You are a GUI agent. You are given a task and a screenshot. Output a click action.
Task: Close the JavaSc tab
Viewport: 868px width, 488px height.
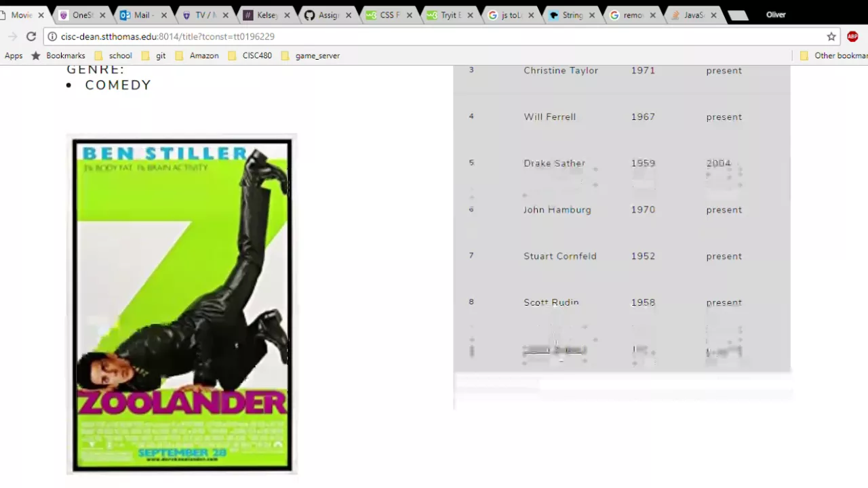(x=713, y=15)
